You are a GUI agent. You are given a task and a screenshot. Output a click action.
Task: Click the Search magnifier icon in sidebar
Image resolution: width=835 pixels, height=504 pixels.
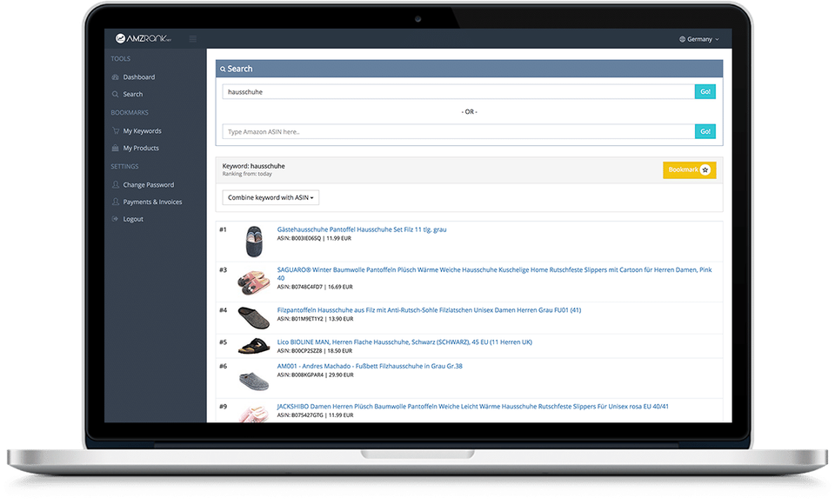116,95
